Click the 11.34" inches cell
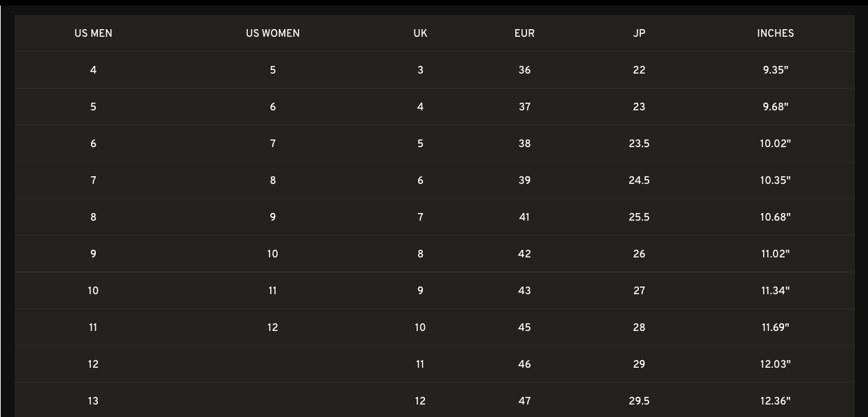 (775, 291)
